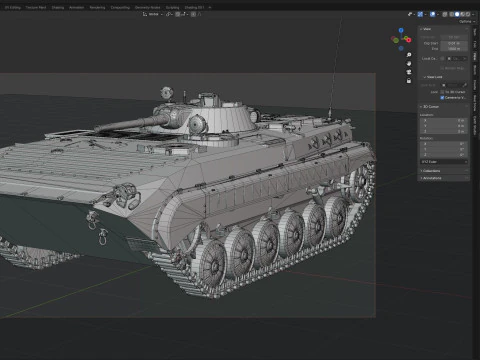Open the View sidebar vertical tab

[475, 56]
